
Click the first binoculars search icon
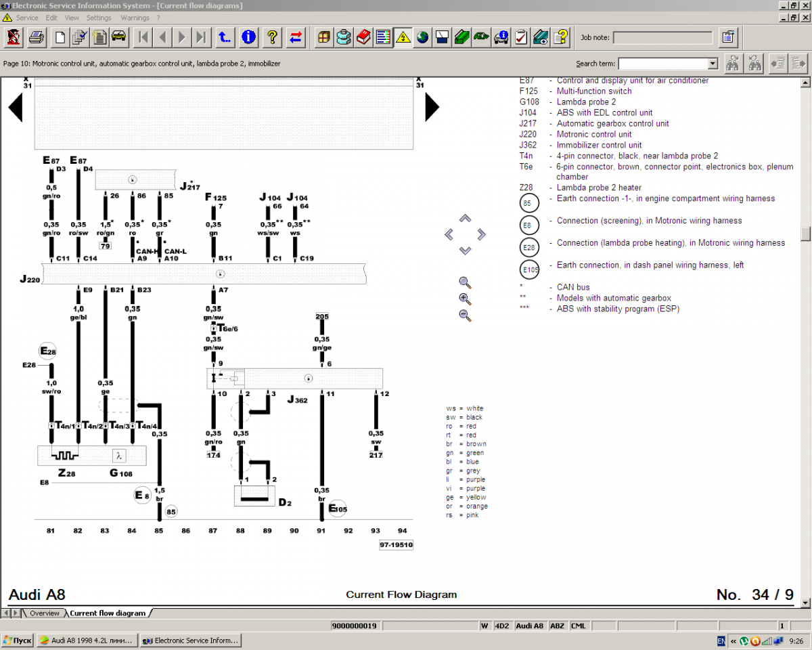tap(732, 64)
